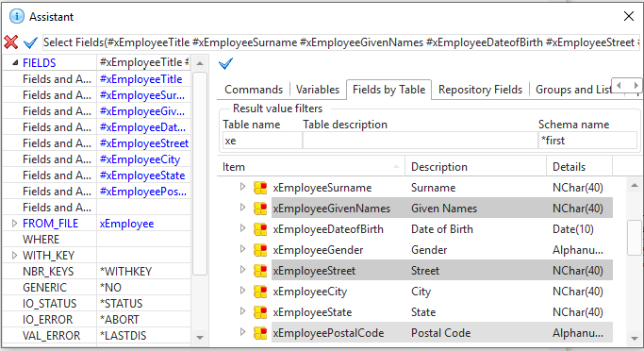
Task: Expand the FROM_FILE parameter
Action: (15, 224)
